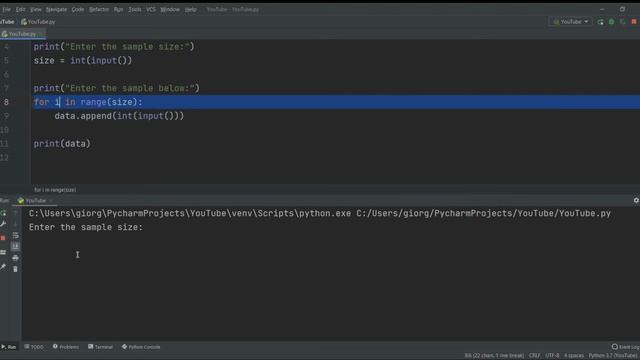Screen dimensions: 640x360
Task: Open the Problems tool window
Action: pyautogui.click(x=66, y=347)
